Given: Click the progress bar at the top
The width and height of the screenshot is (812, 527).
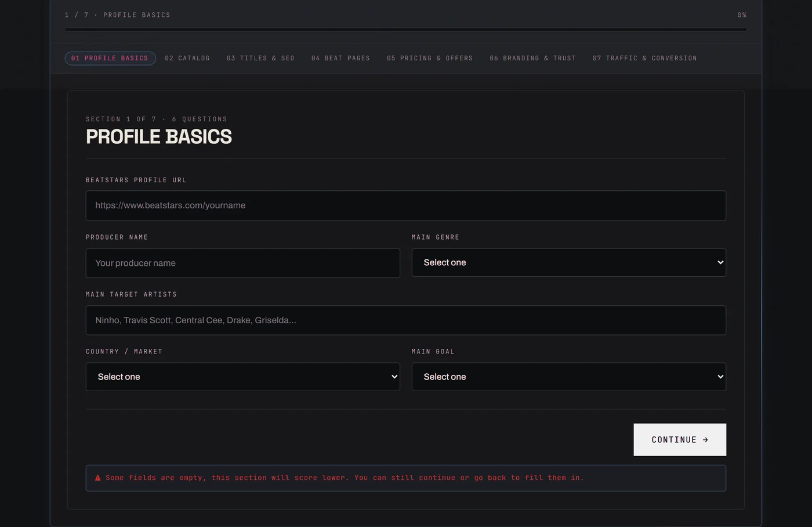Looking at the screenshot, I should 406,29.
